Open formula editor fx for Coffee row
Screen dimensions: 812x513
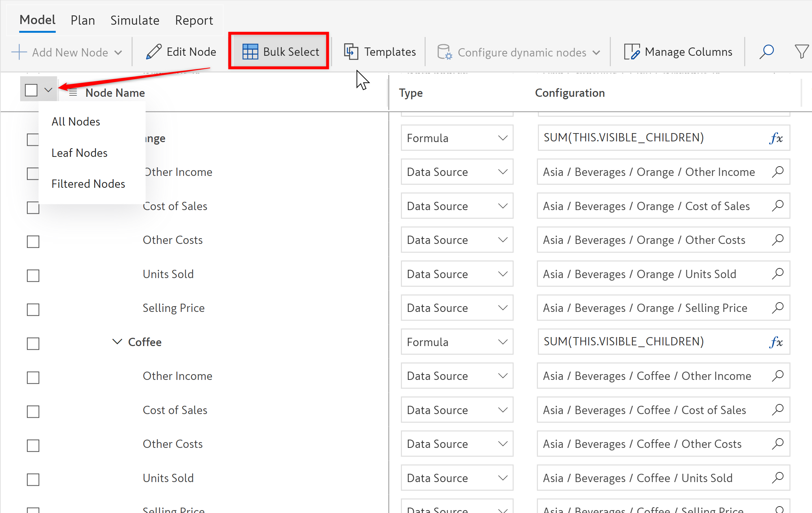pyautogui.click(x=776, y=342)
